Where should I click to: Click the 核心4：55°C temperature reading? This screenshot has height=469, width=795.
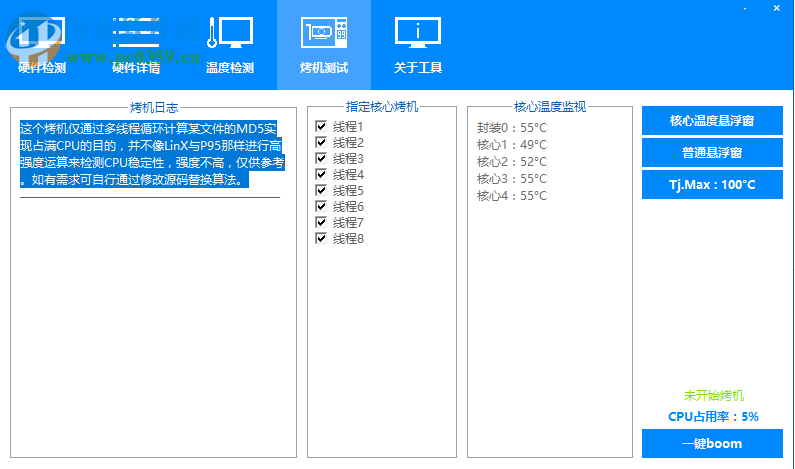(512, 196)
